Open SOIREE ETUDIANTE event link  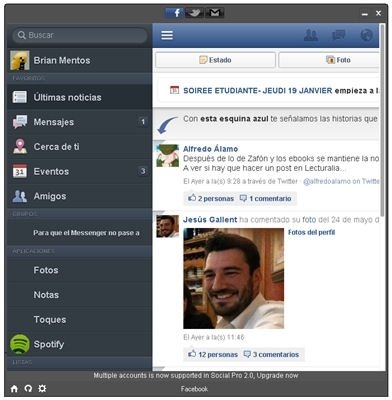258,90
